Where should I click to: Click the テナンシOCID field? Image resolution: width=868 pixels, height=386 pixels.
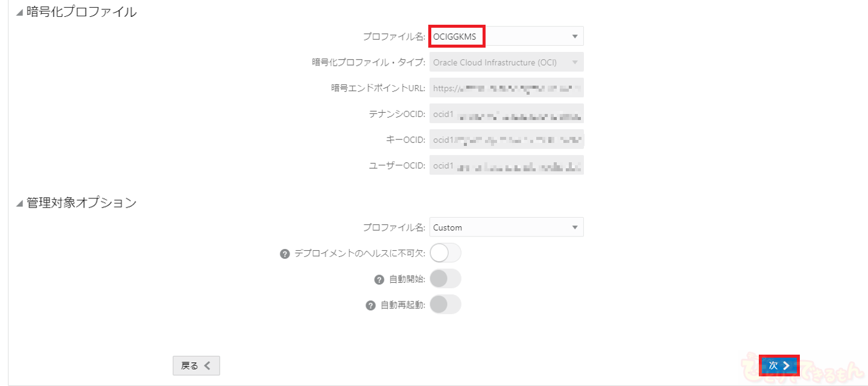[x=506, y=114]
